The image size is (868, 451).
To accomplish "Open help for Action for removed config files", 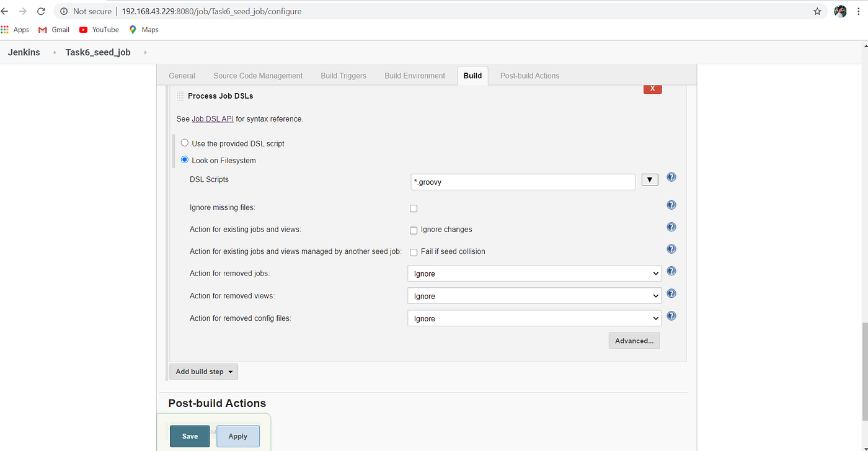I will coord(671,315).
